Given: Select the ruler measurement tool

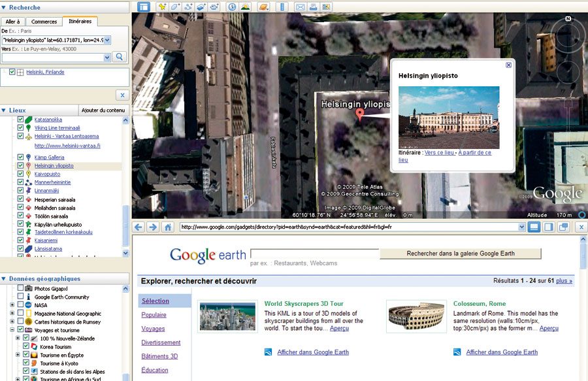Looking at the screenshot, I should pos(282,7).
